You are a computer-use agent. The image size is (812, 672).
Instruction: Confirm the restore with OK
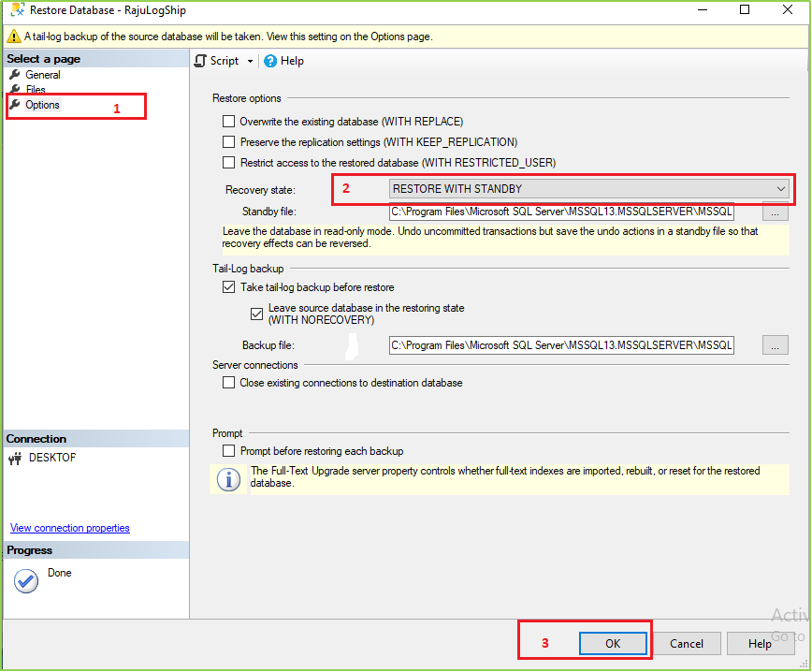(613, 644)
